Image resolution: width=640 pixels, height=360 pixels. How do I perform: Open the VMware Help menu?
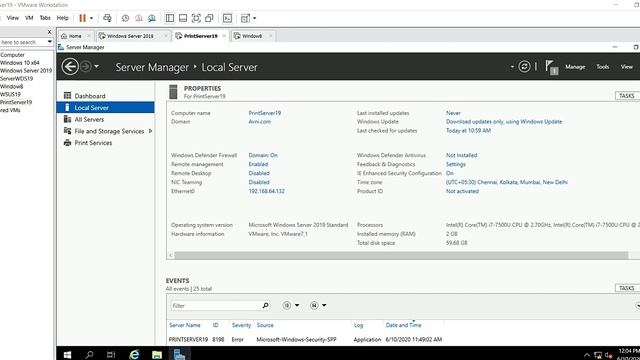pyautogui.click(x=62, y=18)
